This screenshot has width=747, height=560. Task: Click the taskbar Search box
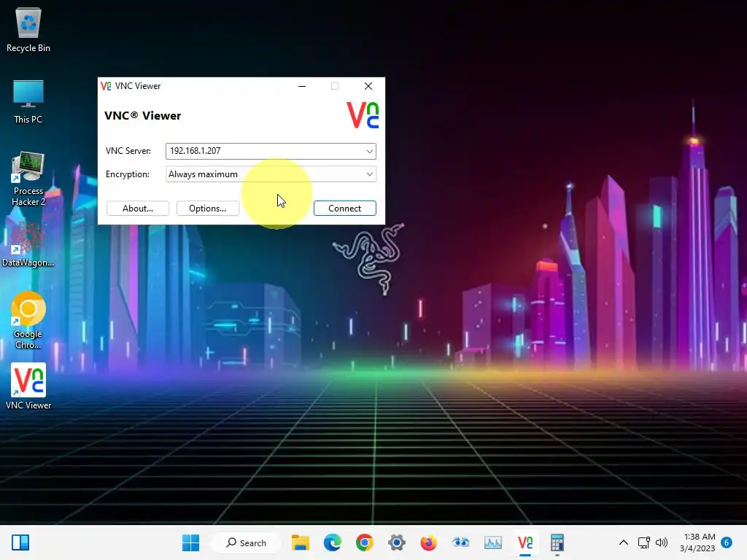247,542
